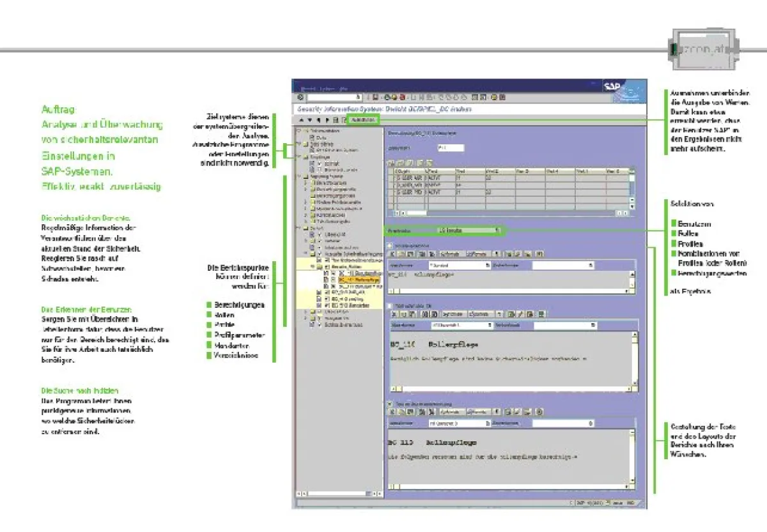Toggle the checkbox above the first text editor
Image resolution: width=767 pixels, height=532 pixels.
click(389, 245)
